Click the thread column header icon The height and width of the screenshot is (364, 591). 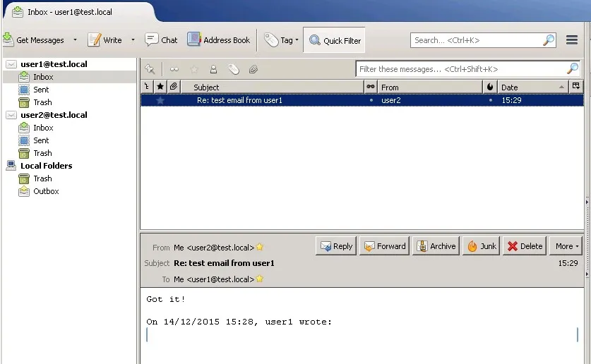point(147,87)
